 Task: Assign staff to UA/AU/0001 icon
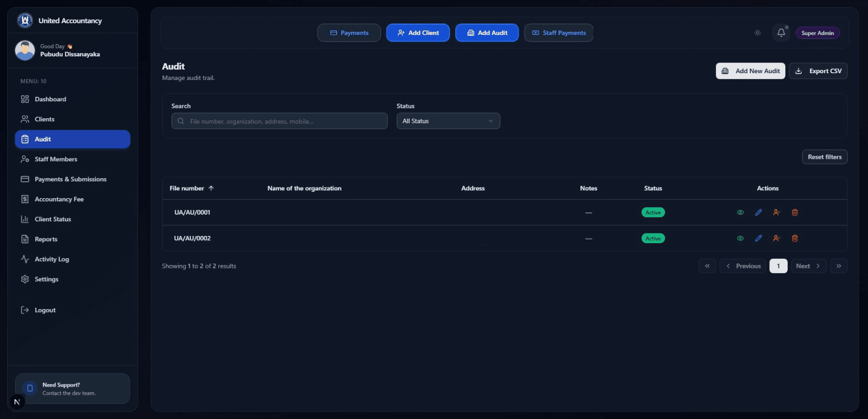[x=776, y=212]
